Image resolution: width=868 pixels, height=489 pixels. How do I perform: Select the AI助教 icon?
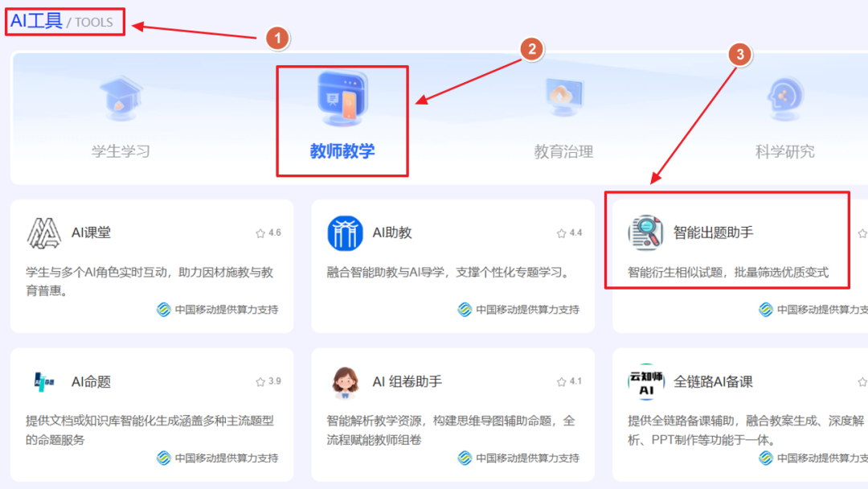click(346, 233)
